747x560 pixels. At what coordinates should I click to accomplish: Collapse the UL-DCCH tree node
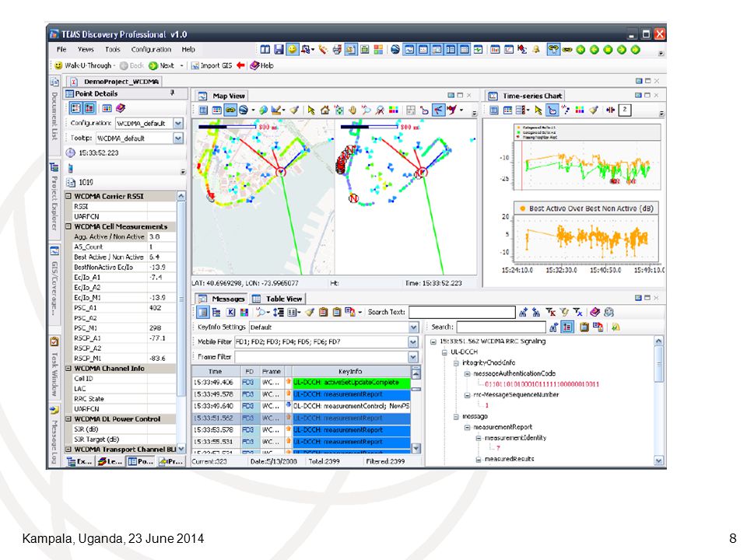444,352
